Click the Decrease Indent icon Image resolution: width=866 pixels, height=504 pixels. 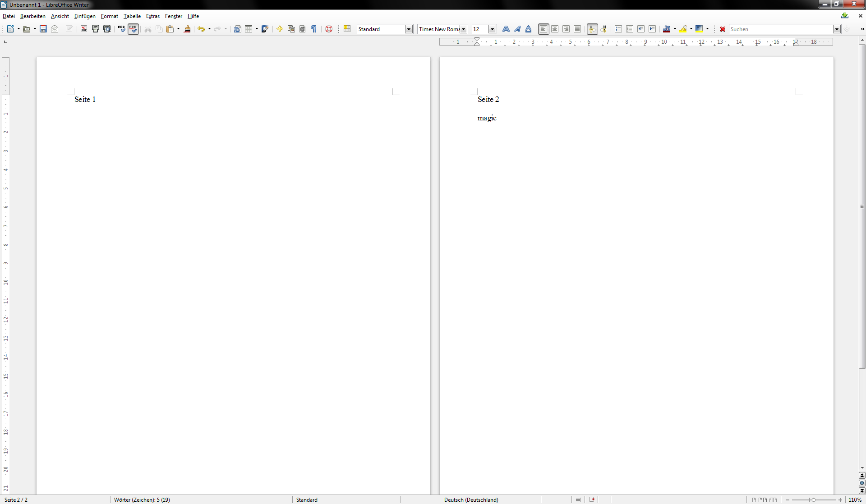pos(640,29)
